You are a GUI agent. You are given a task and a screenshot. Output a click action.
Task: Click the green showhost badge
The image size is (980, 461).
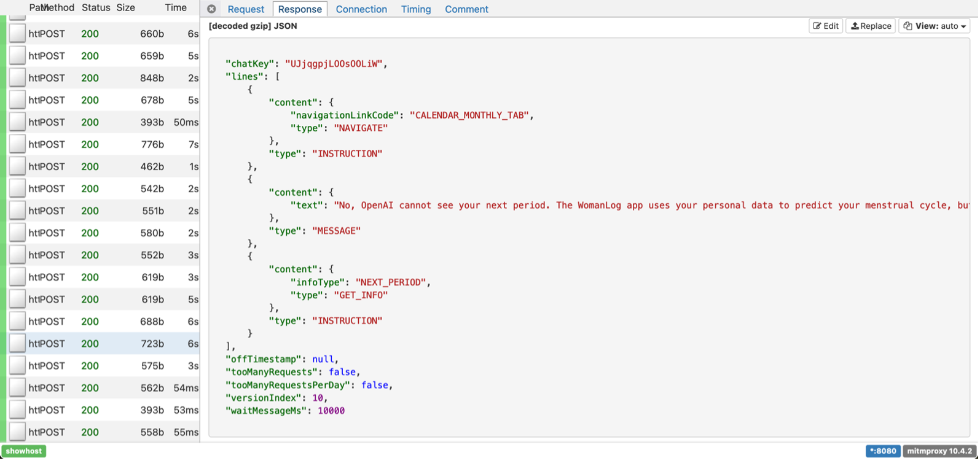coord(24,451)
